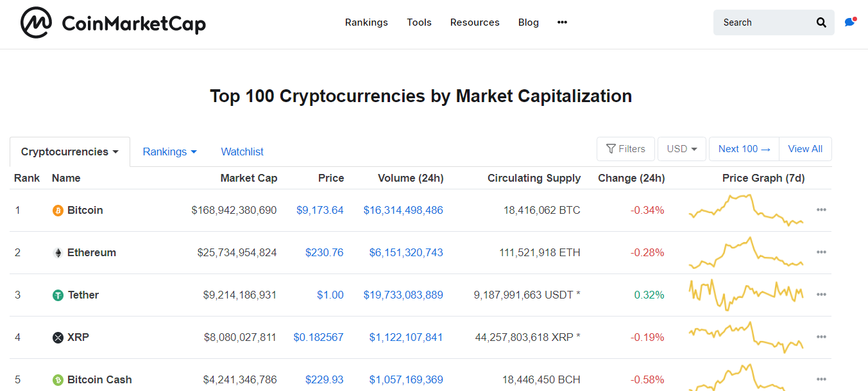The image size is (868, 391).
Task: Click the Bitcoin coin icon
Action: click(57, 210)
